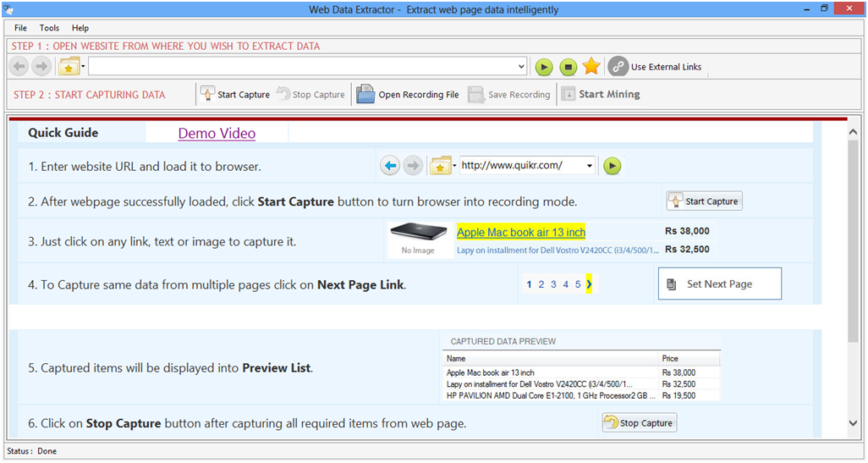Click Start Mining button
Image resolution: width=868 pixels, height=463 pixels.
pos(601,94)
